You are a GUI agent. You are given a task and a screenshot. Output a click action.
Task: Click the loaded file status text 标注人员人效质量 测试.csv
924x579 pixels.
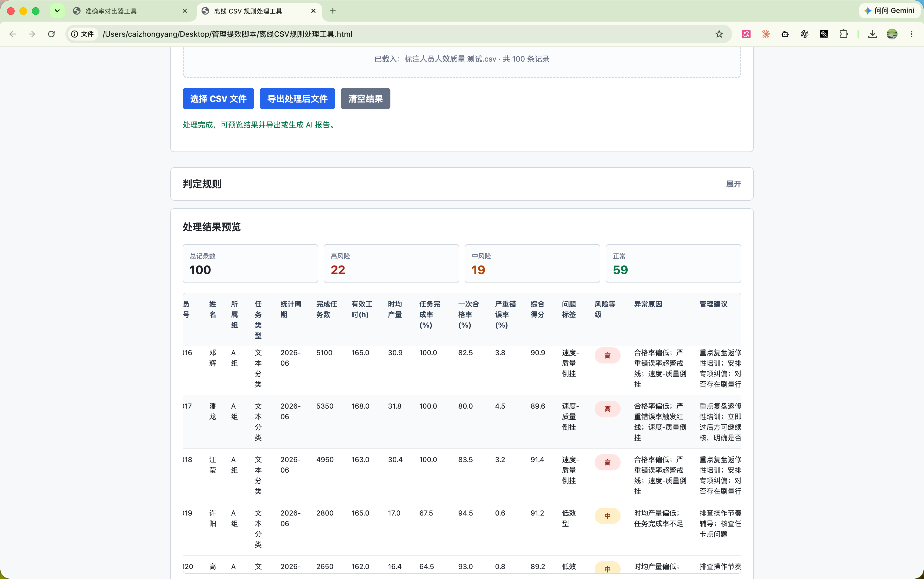[450, 59]
